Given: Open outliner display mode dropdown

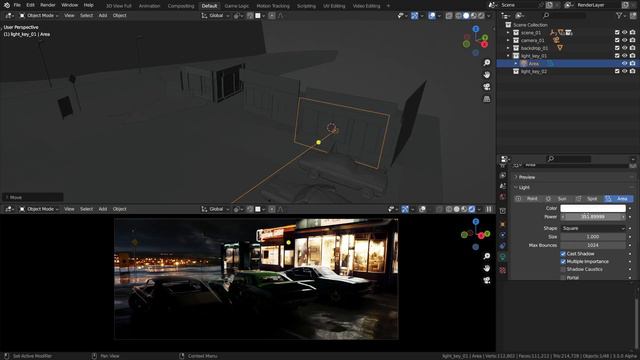Looking at the screenshot, I should coord(521,16).
